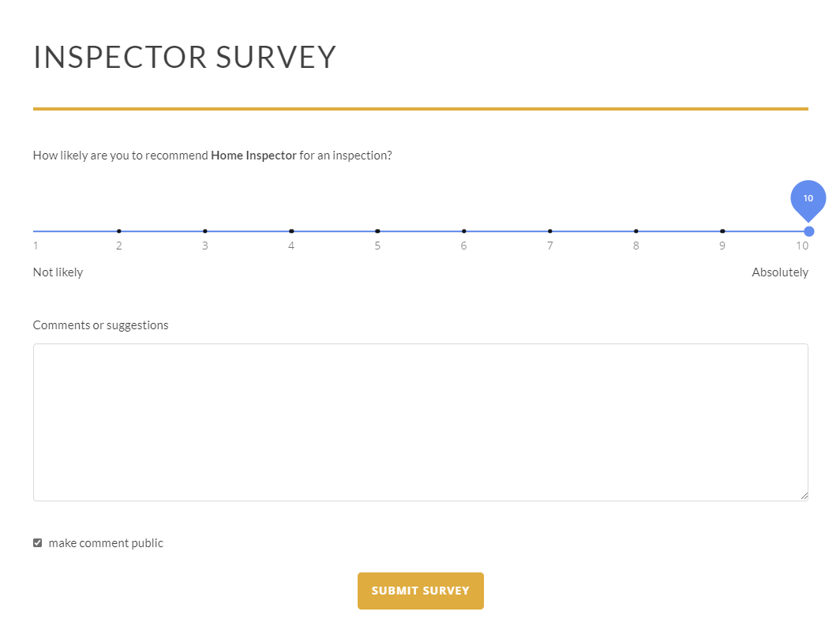Click the blue slider handle at 10

808,231
